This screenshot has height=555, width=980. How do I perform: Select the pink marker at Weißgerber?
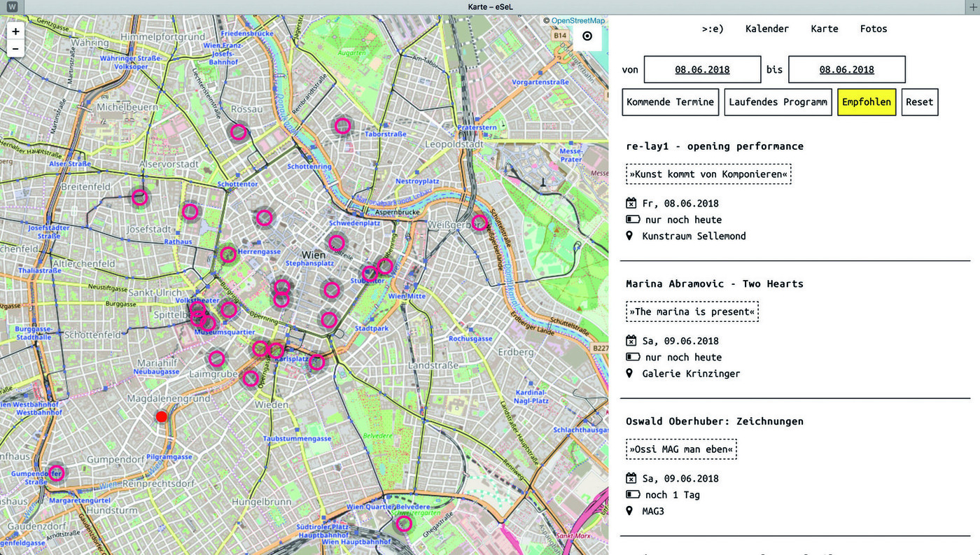tap(479, 223)
